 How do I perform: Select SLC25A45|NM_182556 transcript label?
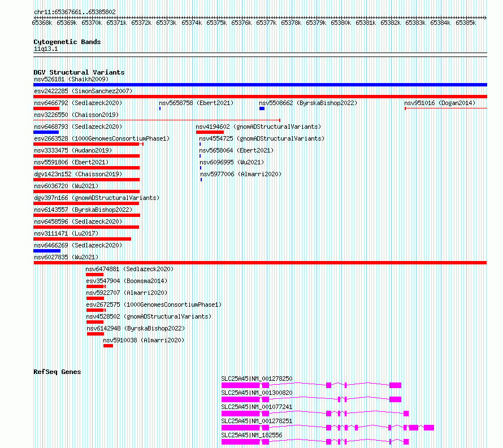click(x=251, y=435)
